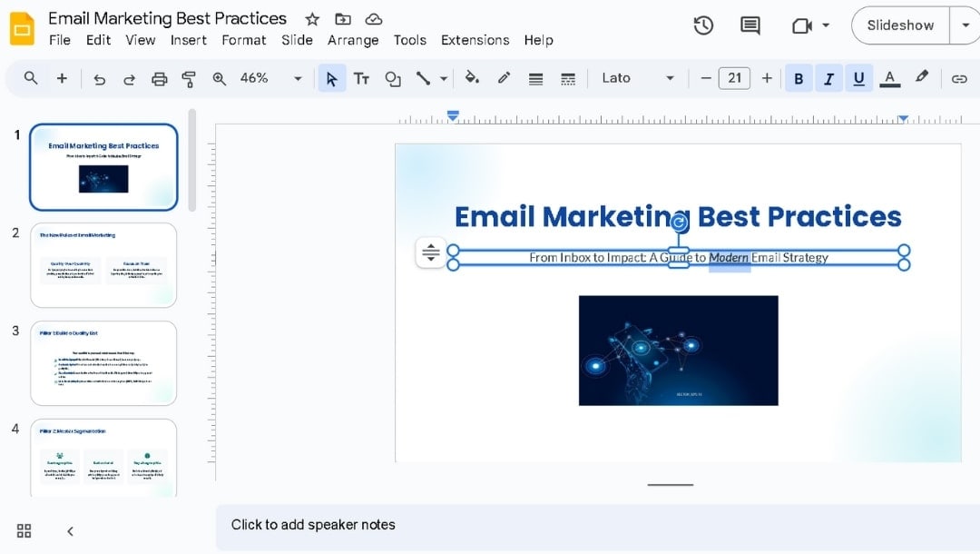The height and width of the screenshot is (554, 980).
Task: Click the Paint format tool
Action: coord(188,78)
